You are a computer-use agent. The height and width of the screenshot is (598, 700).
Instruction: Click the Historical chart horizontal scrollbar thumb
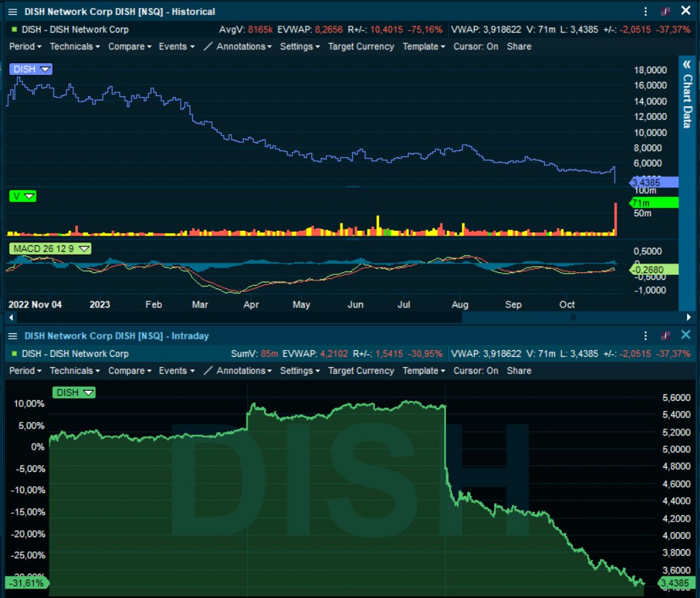click(x=573, y=318)
